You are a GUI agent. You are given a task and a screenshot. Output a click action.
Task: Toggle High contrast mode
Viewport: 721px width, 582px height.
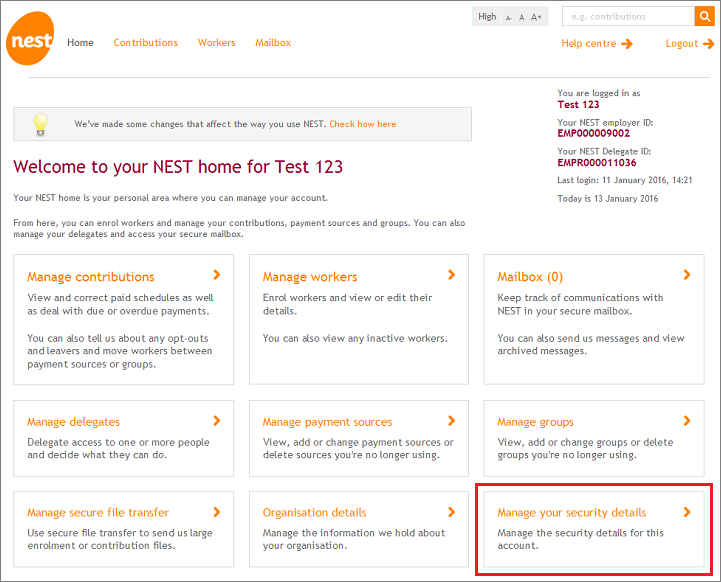click(487, 17)
